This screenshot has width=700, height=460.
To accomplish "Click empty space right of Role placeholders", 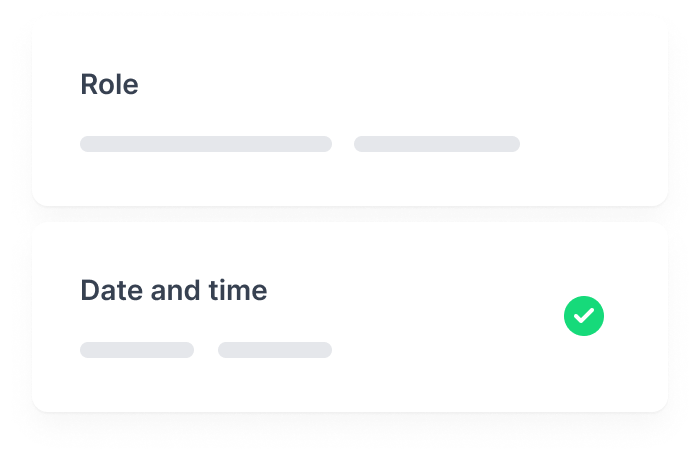I will tap(589, 144).
